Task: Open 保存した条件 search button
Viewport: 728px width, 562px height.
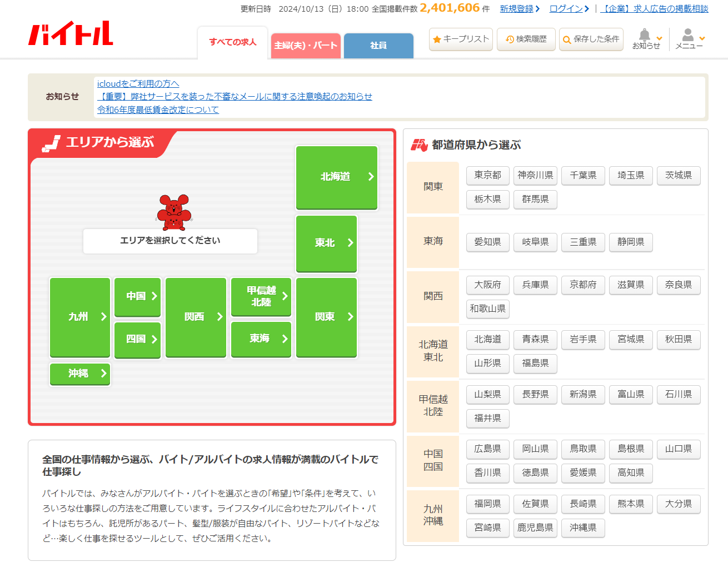Action: (591, 39)
